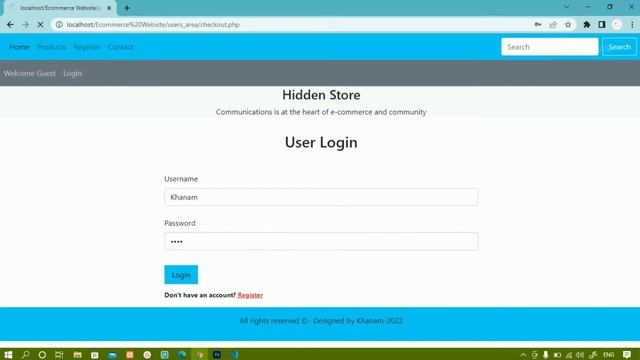
Task: Bookmark this page with the star icon
Action: [x=568, y=24]
